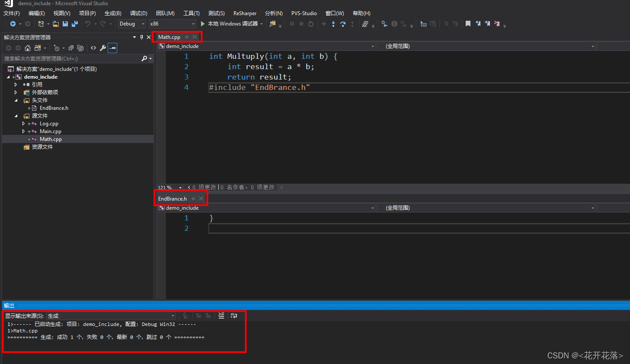This screenshot has width=630, height=364.
Task: Open the output source dropdown showing 生成
Action: 111,316
